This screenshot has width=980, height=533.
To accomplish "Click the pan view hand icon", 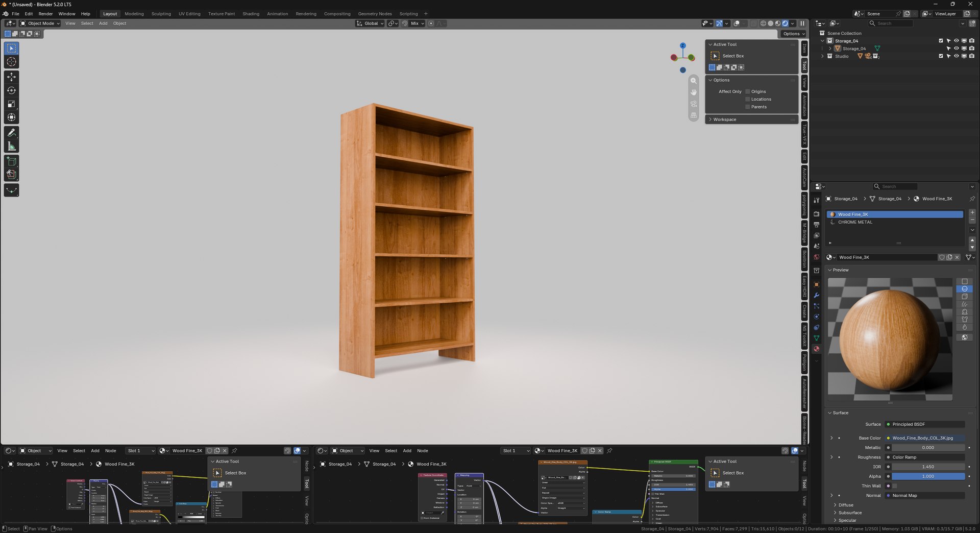I will point(694,92).
